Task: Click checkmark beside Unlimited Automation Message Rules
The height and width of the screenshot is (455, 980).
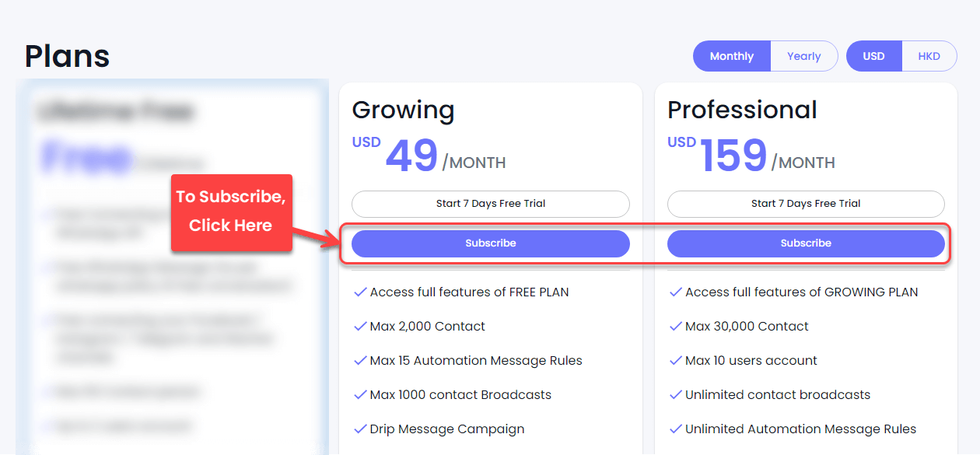Action: 676,429
